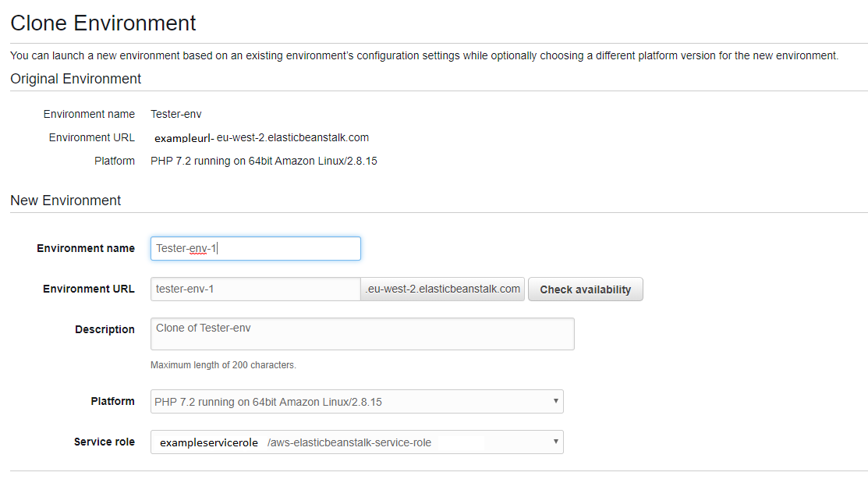This screenshot has width=868, height=490.
Task: Click the maximum length 200 characters hint
Action: point(223,365)
